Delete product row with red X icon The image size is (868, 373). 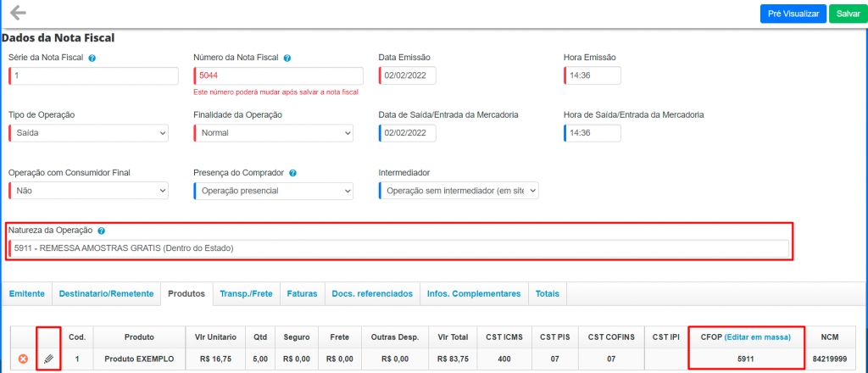pyautogui.click(x=23, y=359)
